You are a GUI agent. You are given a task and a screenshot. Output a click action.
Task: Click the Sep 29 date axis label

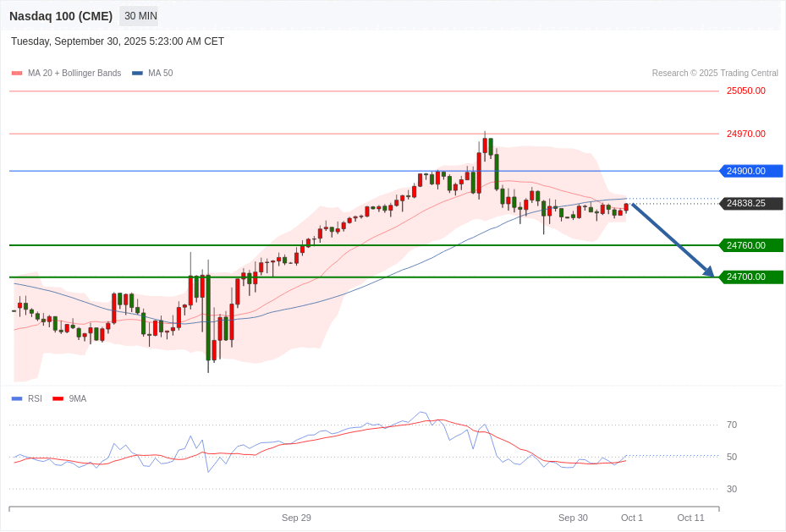296,518
